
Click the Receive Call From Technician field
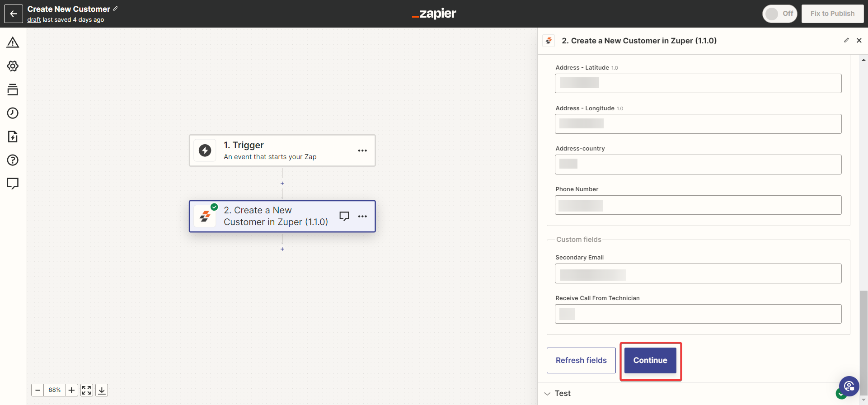698,314
